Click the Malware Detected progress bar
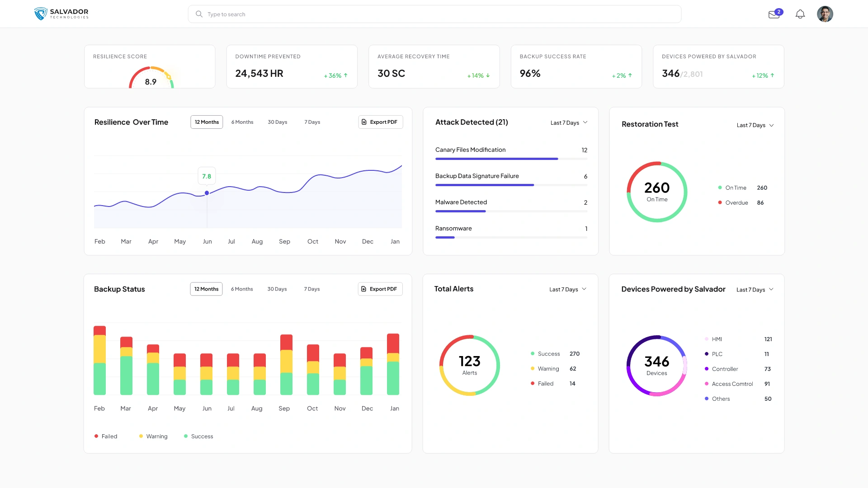 pyautogui.click(x=511, y=211)
